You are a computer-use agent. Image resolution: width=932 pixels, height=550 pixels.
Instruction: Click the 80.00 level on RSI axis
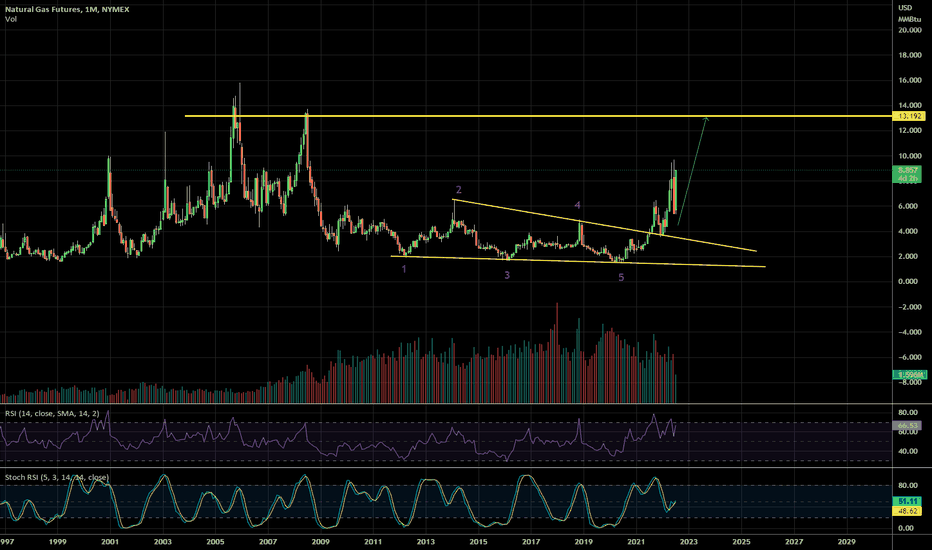click(908, 413)
